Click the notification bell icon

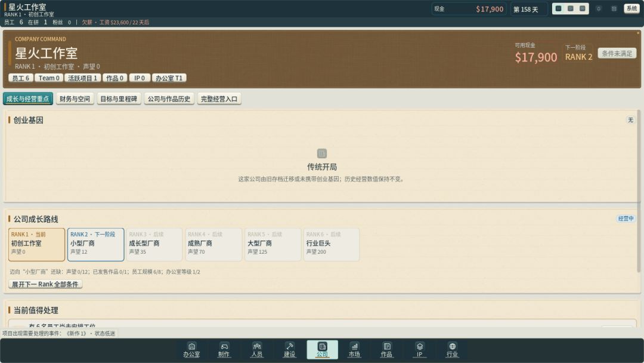point(599,8)
